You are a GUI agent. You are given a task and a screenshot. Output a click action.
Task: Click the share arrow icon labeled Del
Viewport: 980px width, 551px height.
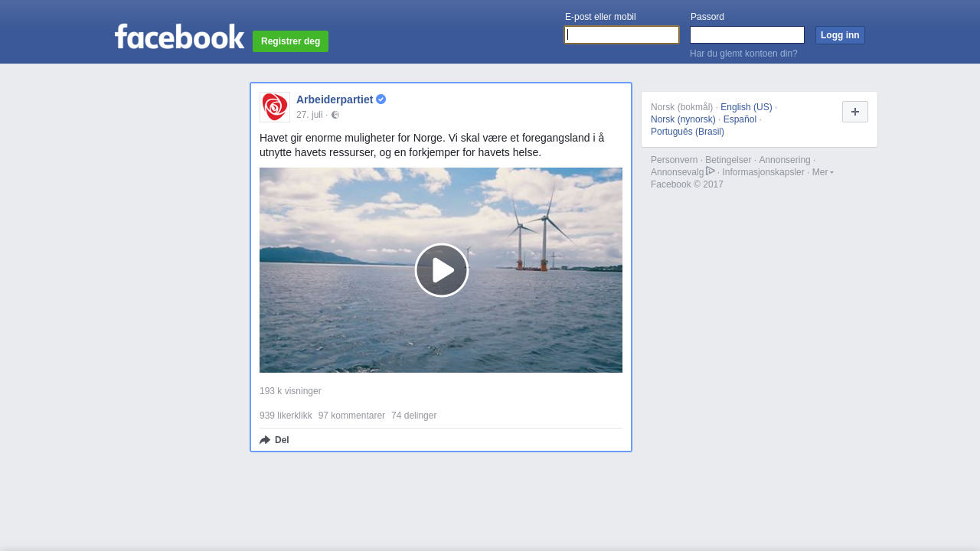tap(266, 440)
